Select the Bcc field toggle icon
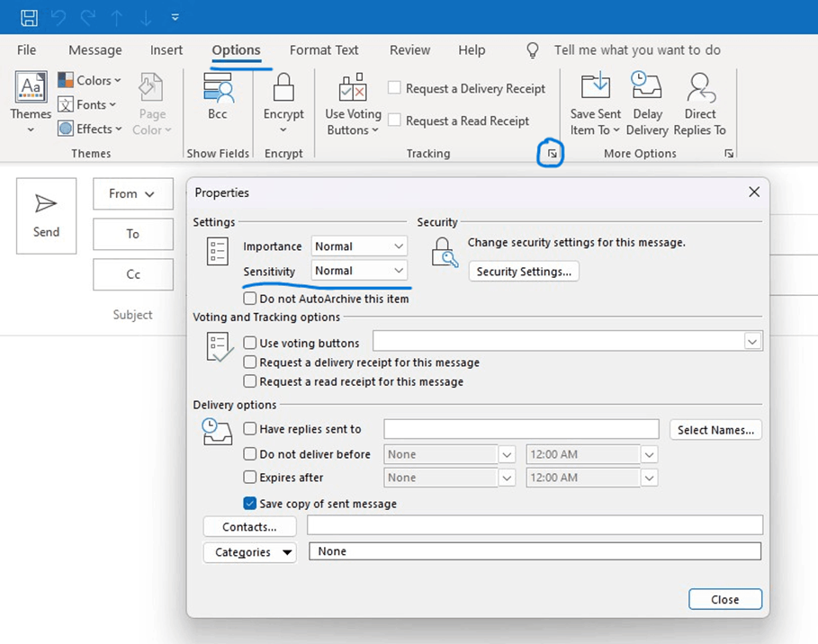The height and width of the screenshot is (644, 818). 217,90
